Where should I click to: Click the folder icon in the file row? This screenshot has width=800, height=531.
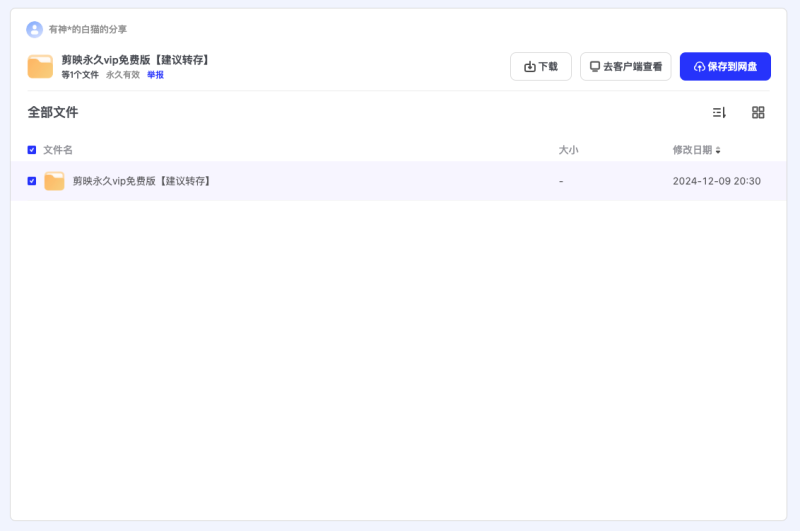pos(54,181)
